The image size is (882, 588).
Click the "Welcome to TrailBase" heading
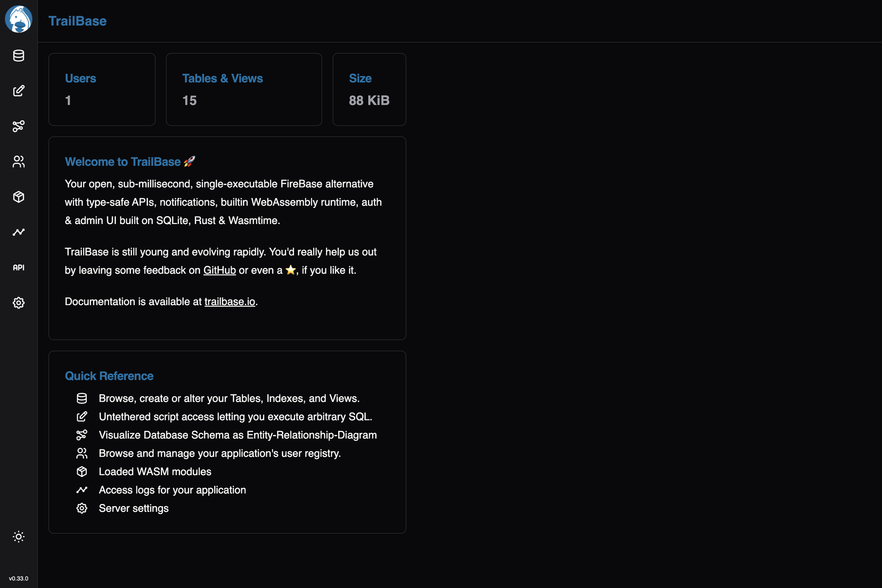click(x=123, y=162)
